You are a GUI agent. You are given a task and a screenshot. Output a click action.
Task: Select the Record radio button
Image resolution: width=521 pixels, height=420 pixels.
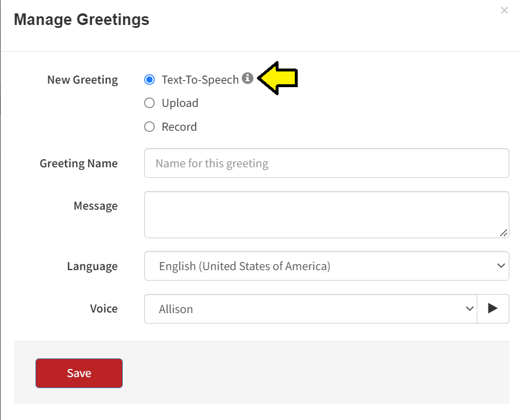click(x=149, y=127)
